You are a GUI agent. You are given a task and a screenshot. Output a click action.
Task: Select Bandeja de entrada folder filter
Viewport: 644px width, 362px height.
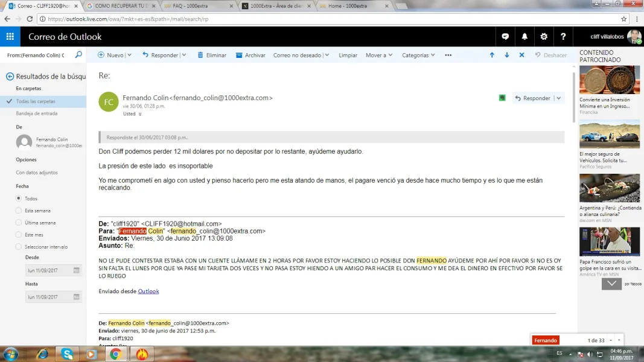coord(37,113)
